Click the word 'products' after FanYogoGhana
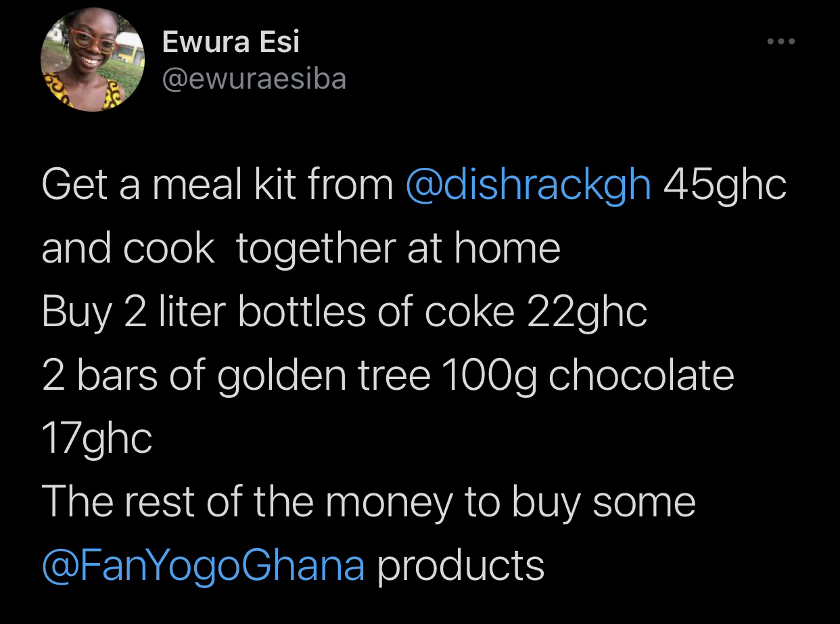This screenshot has height=624, width=840. pos(460,567)
